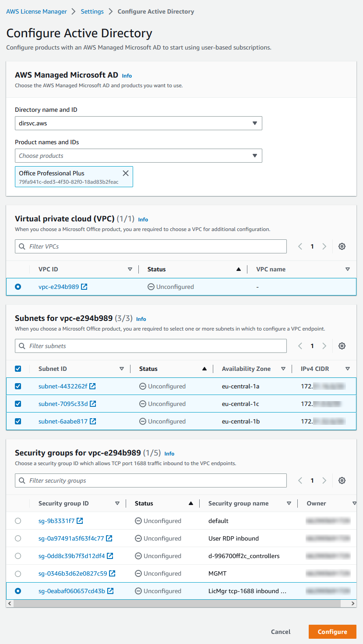The height and width of the screenshot is (644, 363).
Task: Click the previous page arrow for security groups
Action: (300, 480)
